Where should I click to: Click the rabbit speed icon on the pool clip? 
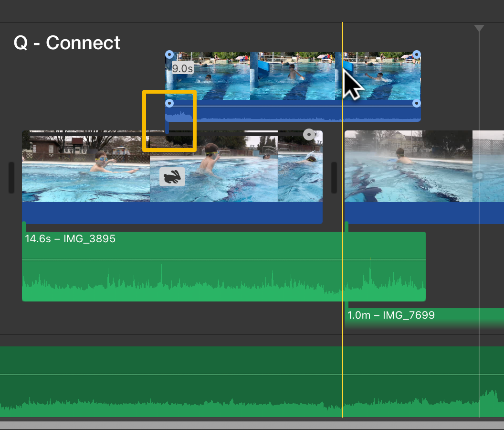172,177
